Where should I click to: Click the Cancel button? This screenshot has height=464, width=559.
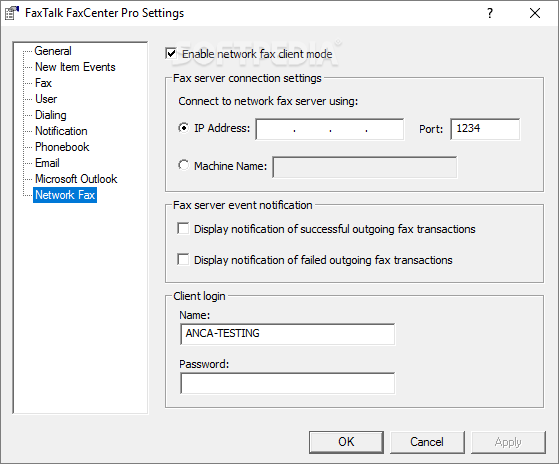coord(427,442)
